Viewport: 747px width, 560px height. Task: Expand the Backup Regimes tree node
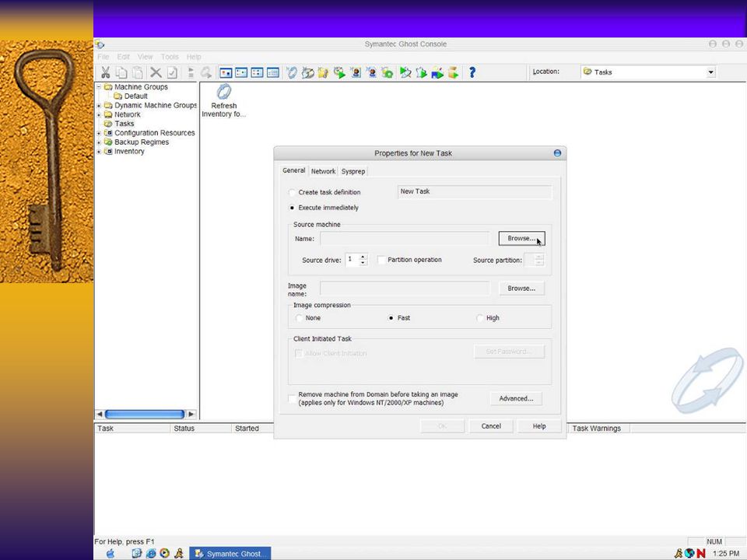pos(99,142)
